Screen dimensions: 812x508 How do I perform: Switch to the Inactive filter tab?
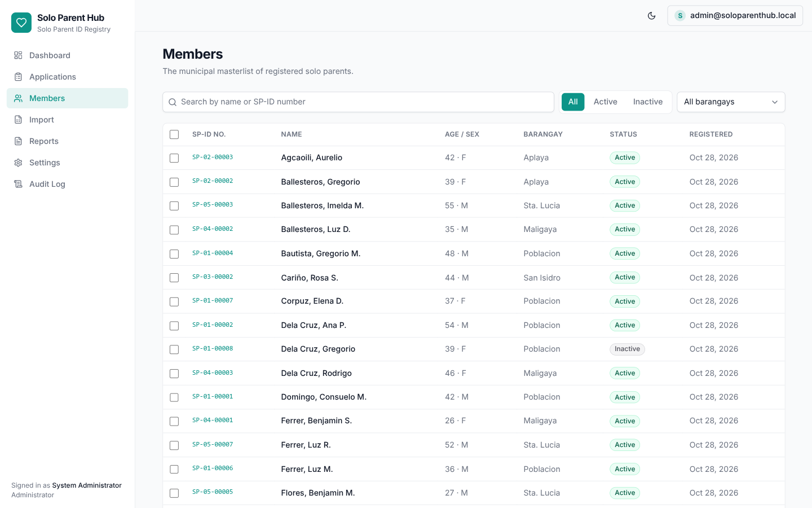click(647, 102)
